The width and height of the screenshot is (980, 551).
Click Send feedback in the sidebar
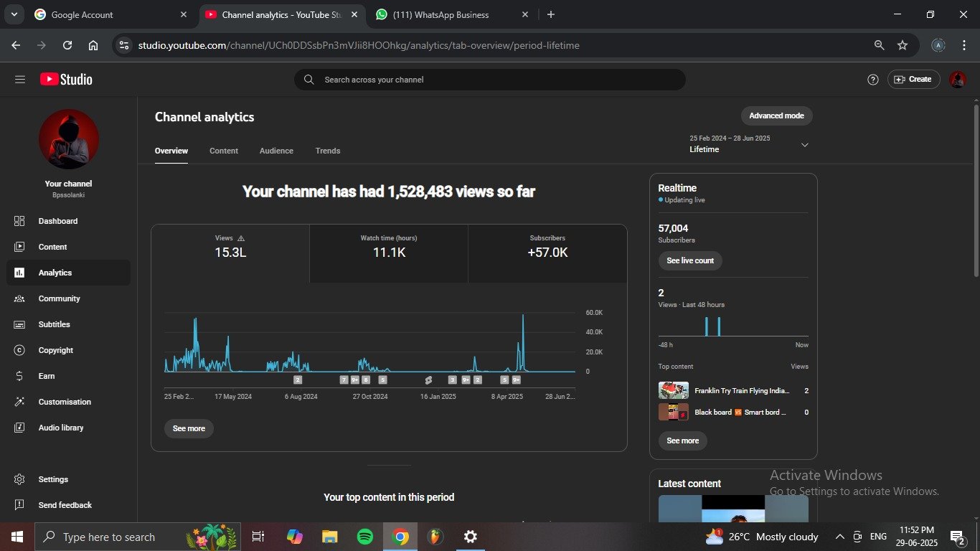(x=69, y=505)
